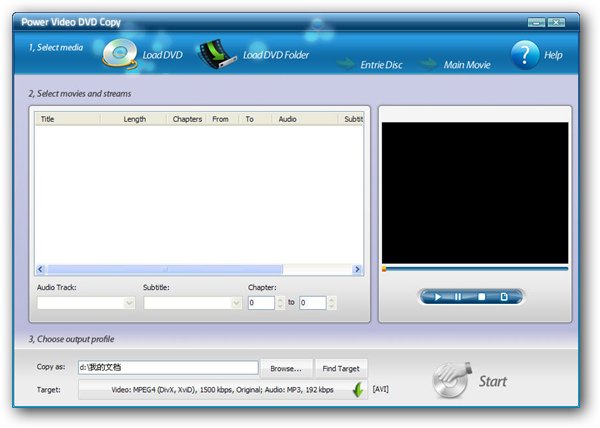Sort list by Title column header
600x428 pixels.
tap(67, 119)
